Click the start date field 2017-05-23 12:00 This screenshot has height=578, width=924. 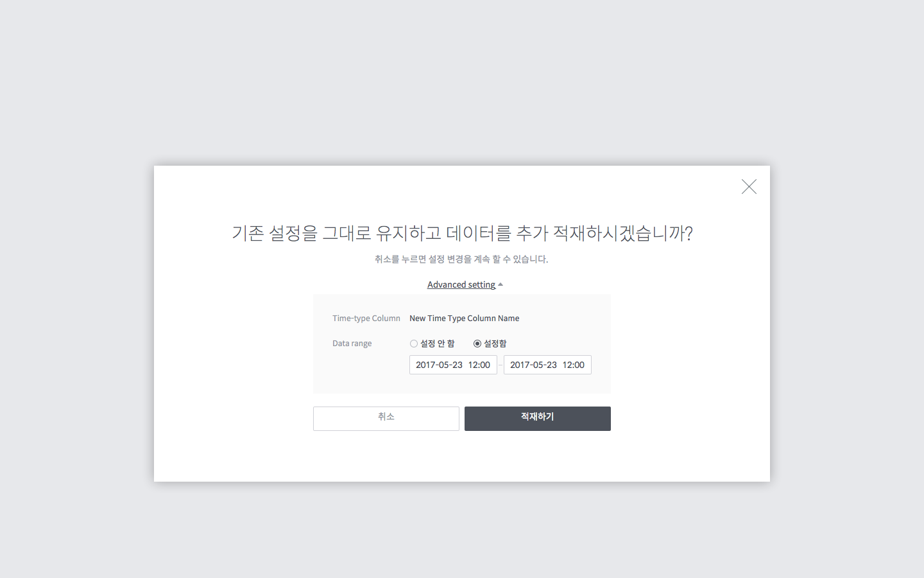(453, 365)
